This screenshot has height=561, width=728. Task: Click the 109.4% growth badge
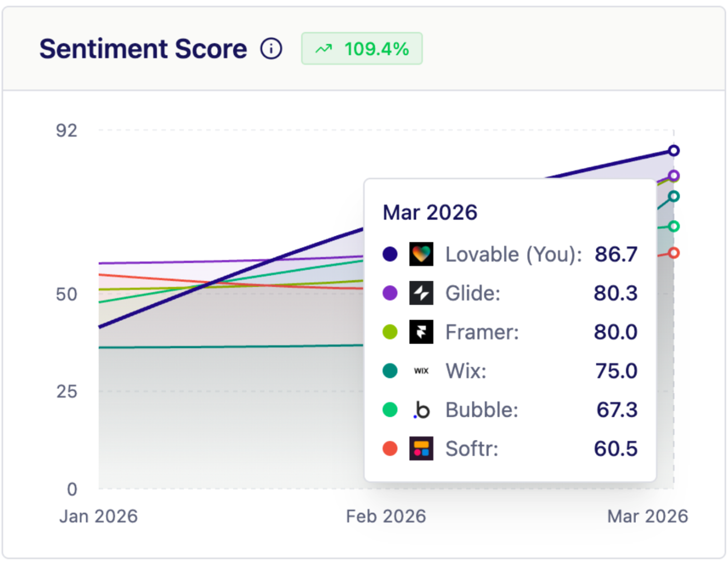click(362, 48)
